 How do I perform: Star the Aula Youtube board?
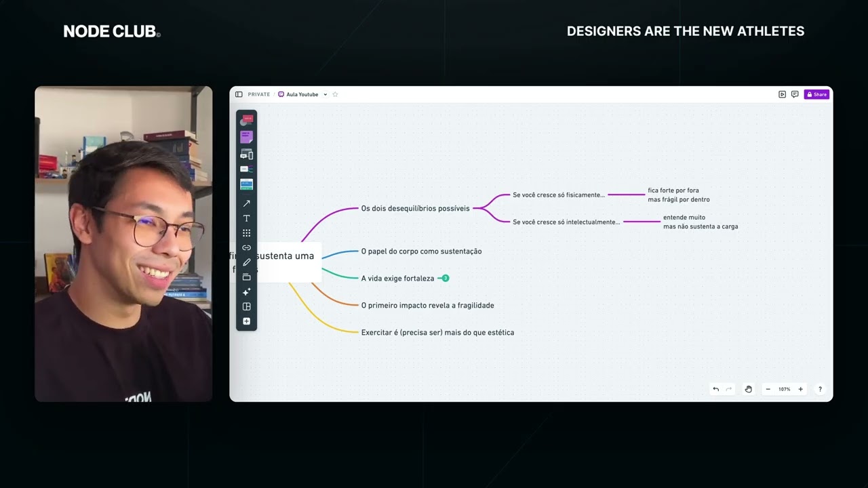[335, 94]
